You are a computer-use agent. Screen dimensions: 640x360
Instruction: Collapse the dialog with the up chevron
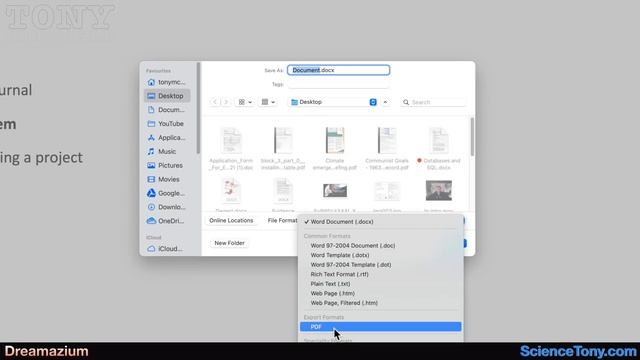pyautogui.click(x=385, y=102)
